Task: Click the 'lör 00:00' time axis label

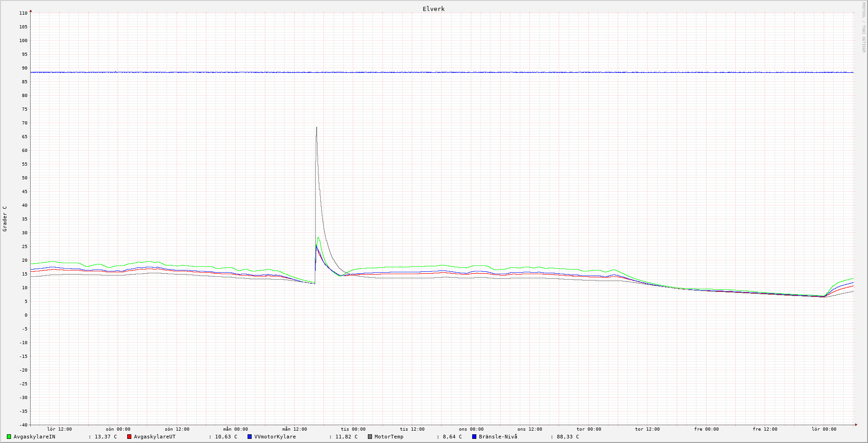Action: click(x=824, y=429)
